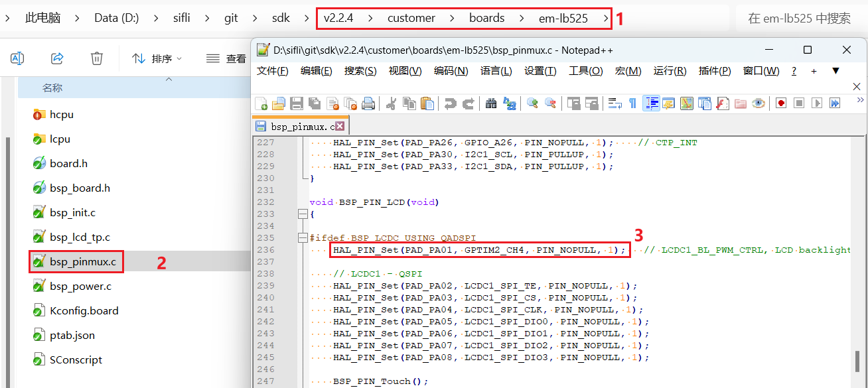
Task: Zoom in the editor text
Action: click(x=532, y=103)
